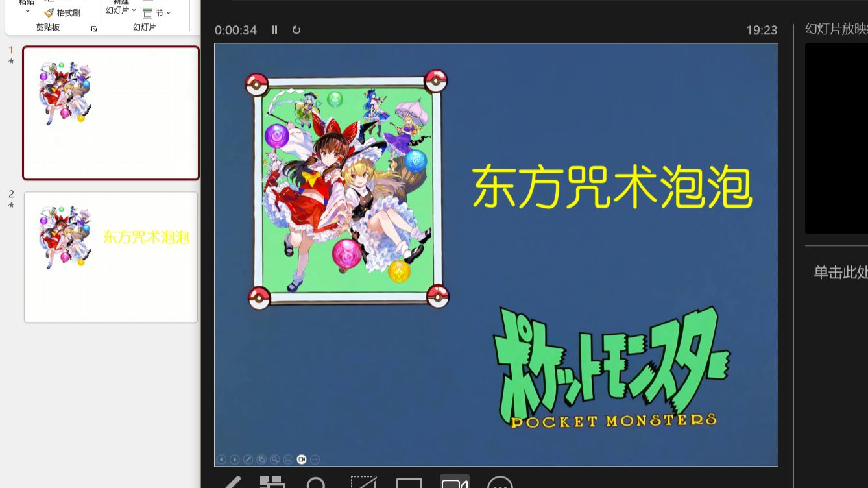Click the 新建幻灯片 button label

pos(117,7)
